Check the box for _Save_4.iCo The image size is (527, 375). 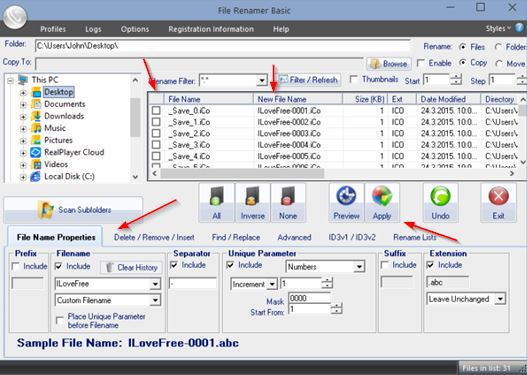[156, 156]
